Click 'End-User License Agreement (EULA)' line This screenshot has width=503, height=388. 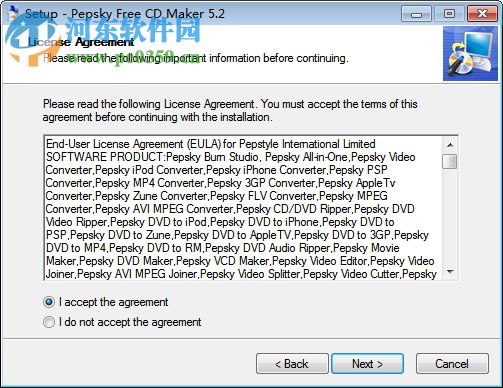[210, 144]
